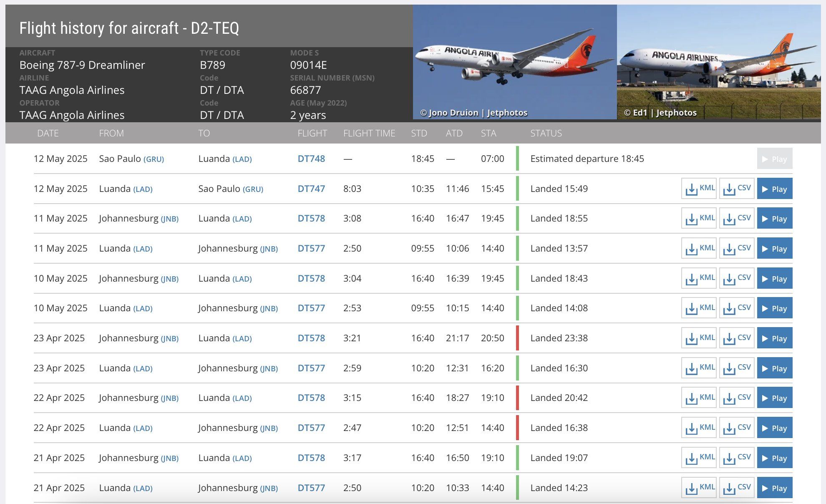Open Ed1 Jetphotos aircraft photo
The image size is (826, 504).
coord(718,62)
